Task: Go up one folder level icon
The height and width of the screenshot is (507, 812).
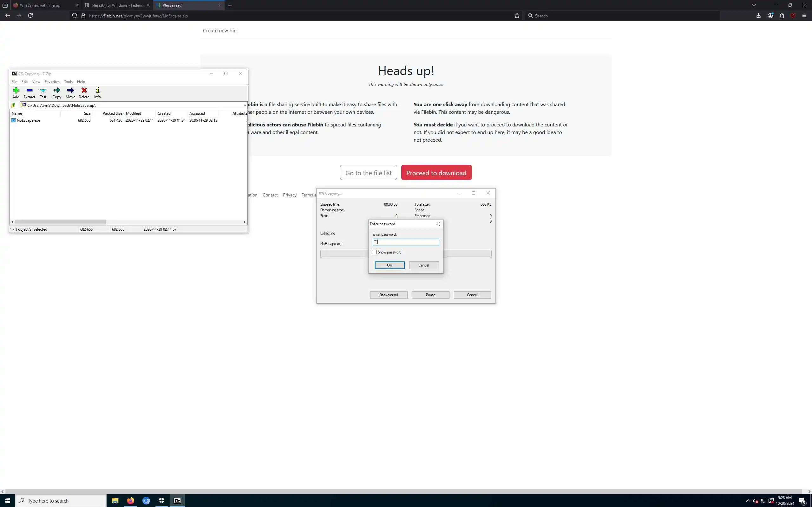Action: 13,105
